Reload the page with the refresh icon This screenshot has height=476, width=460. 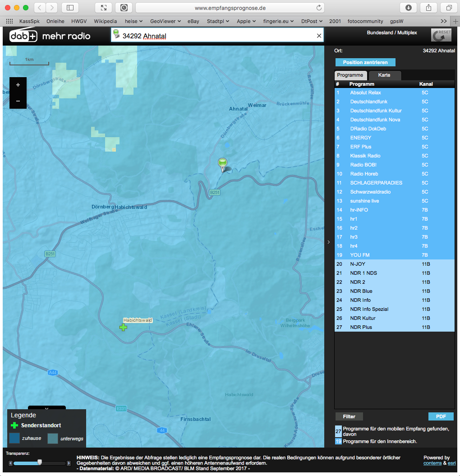[319, 8]
